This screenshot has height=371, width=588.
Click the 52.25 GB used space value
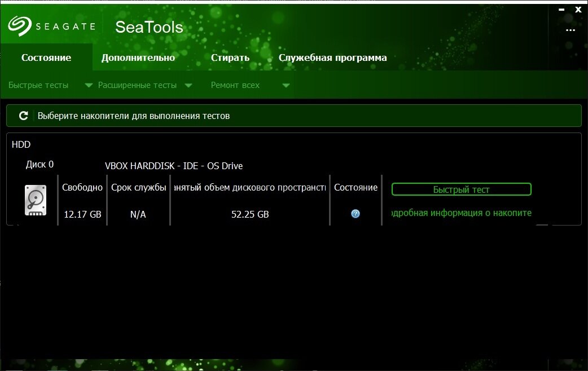tap(250, 214)
